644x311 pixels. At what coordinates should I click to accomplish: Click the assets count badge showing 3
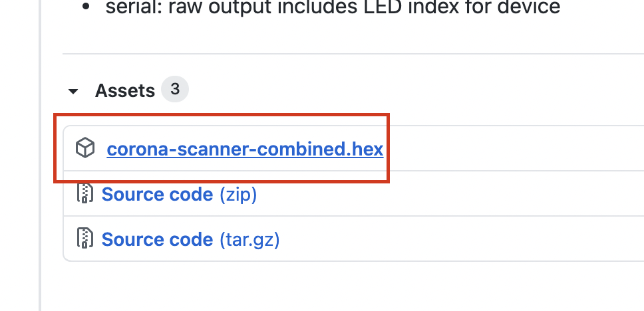coord(175,90)
